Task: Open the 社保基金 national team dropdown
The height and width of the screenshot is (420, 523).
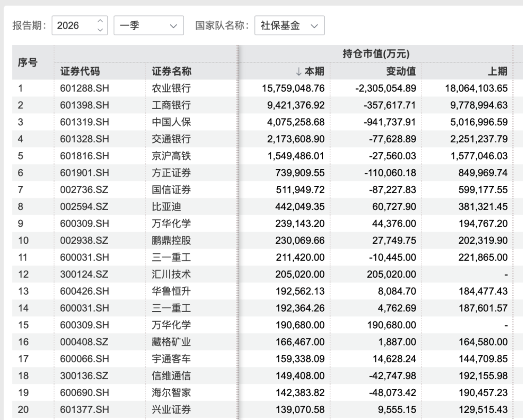Action: 290,25
